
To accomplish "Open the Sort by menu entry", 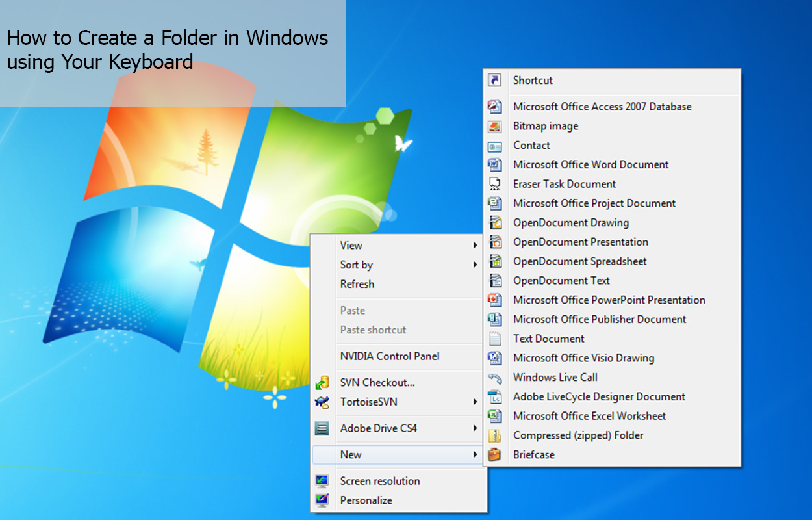I will [x=398, y=265].
